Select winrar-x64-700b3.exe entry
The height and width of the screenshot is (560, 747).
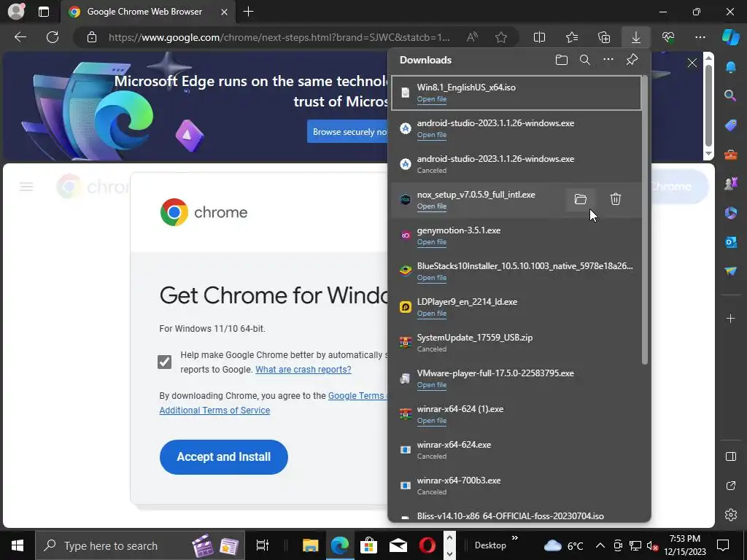(x=516, y=485)
